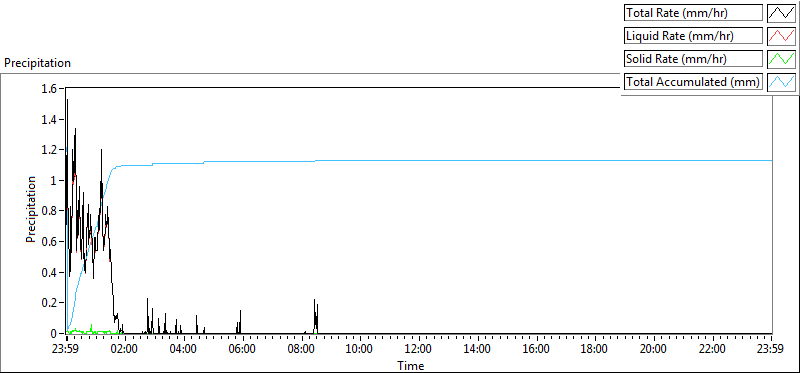Select the Total Accumulated (mm) legend label
Screen dimensions: 800x373
point(693,82)
